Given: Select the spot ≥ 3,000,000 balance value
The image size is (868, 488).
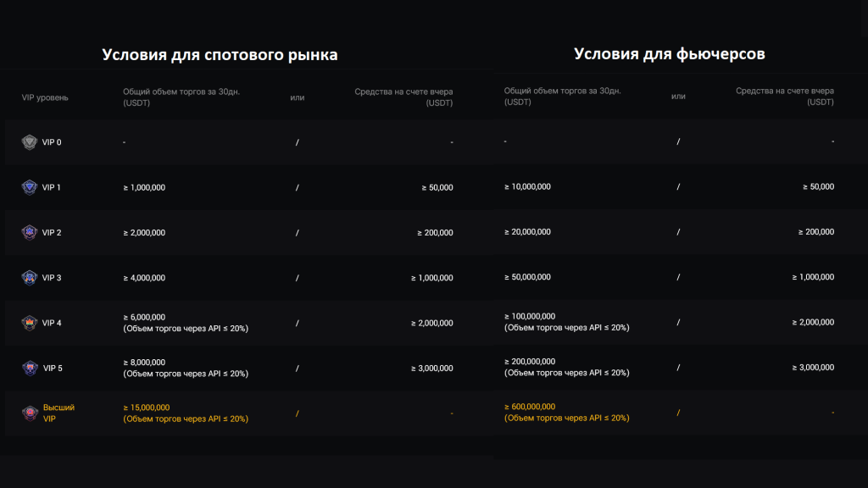Looking at the screenshot, I should 432,368.
